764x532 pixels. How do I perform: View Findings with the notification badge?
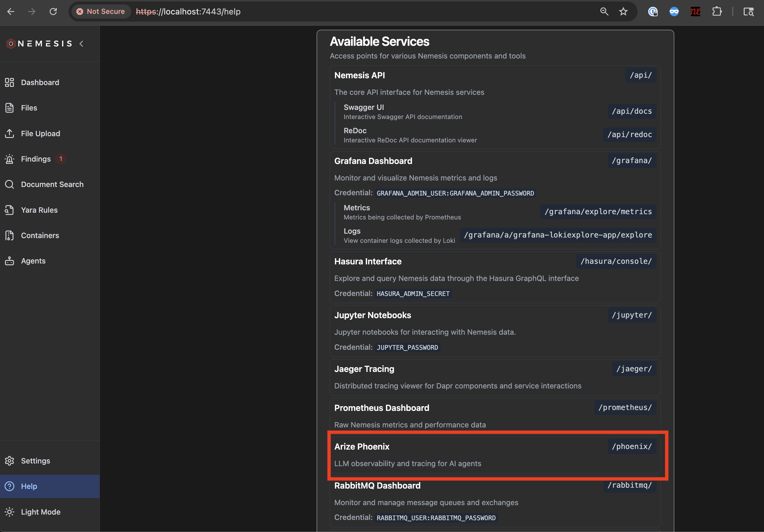click(36, 159)
